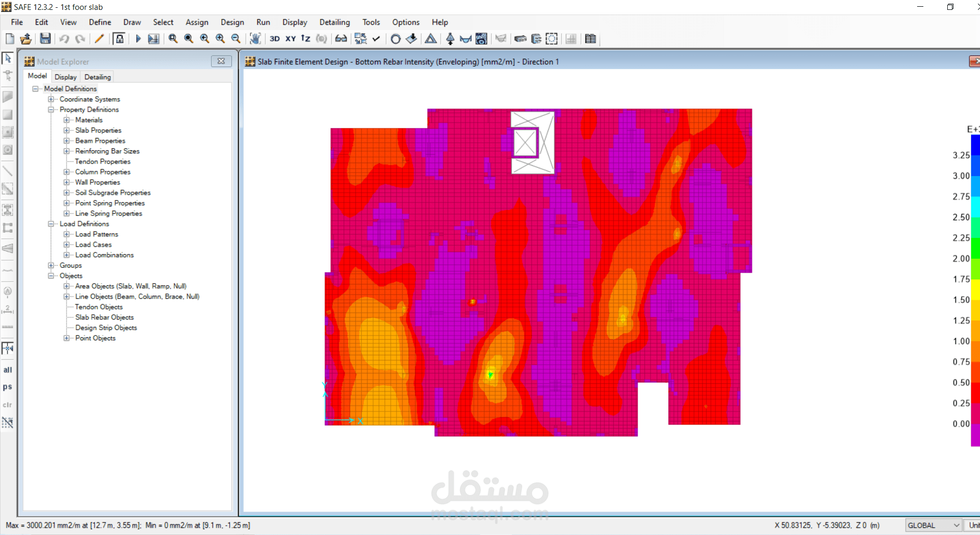Expand the Point Objects node
Viewport: 980px width, 535px height.
pyautogui.click(x=67, y=338)
